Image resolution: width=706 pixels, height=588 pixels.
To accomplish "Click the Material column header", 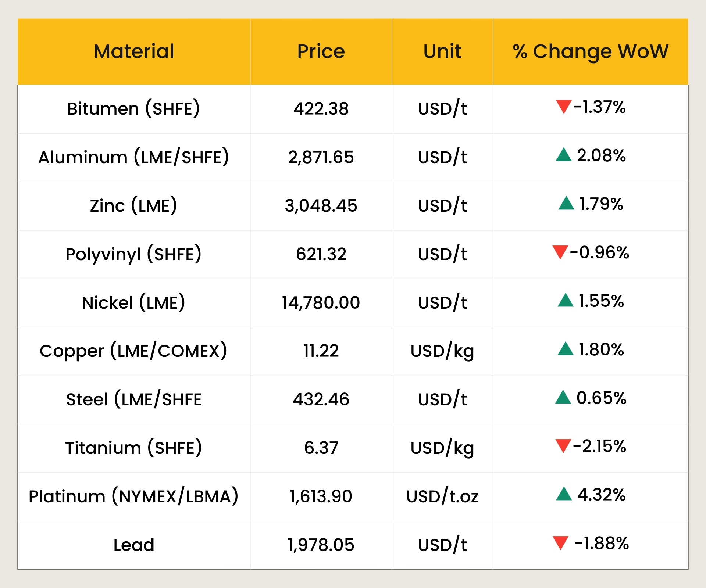I will click(134, 51).
